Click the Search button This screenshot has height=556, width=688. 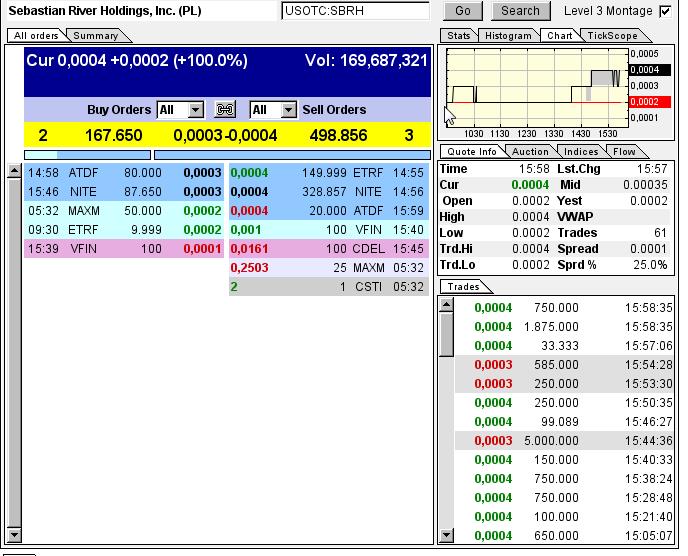520,11
